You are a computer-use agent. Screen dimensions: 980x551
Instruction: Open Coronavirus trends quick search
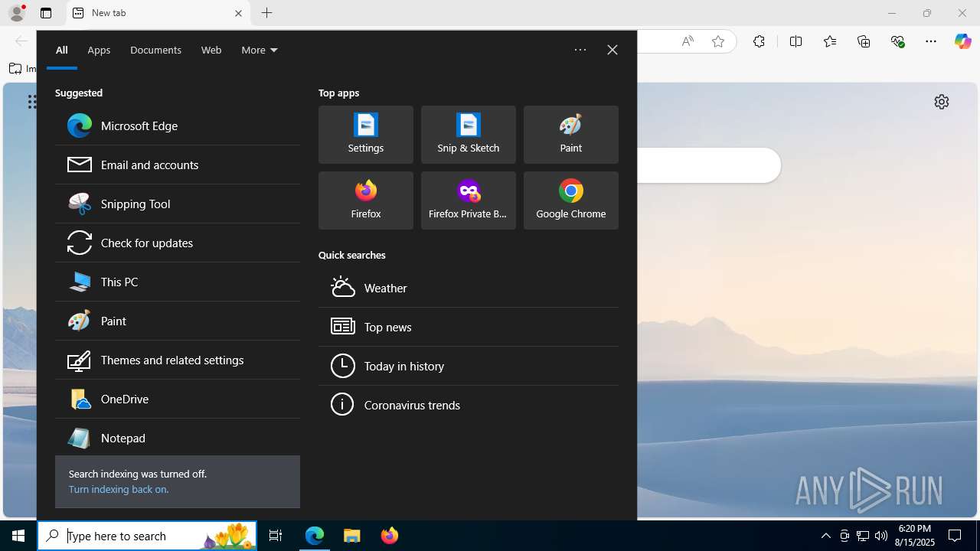(469, 405)
